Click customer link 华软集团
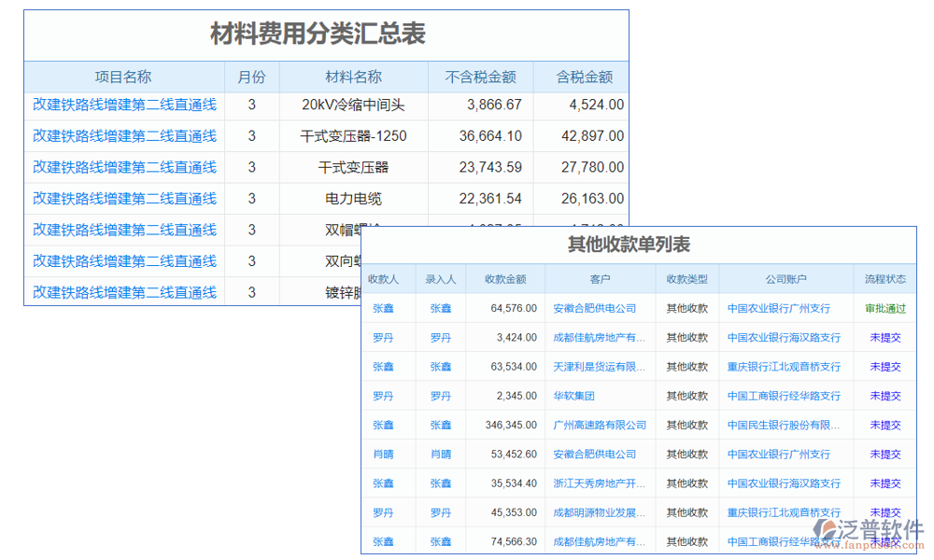Image resolution: width=934 pixels, height=560 pixels. point(576,396)
